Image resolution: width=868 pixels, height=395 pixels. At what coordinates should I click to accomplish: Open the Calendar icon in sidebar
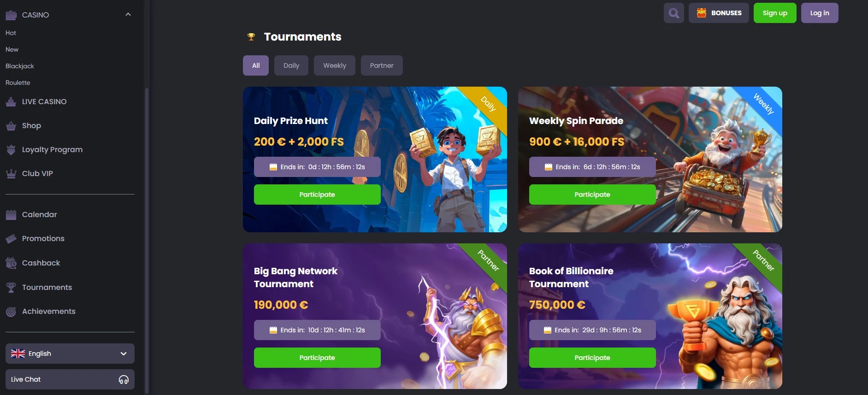coord(11,215)
